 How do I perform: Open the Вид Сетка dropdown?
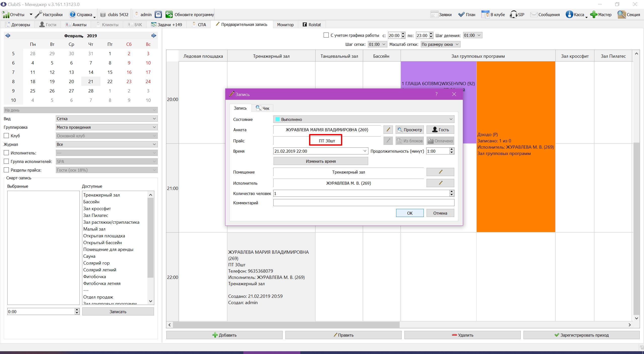[x=107, y=119]
